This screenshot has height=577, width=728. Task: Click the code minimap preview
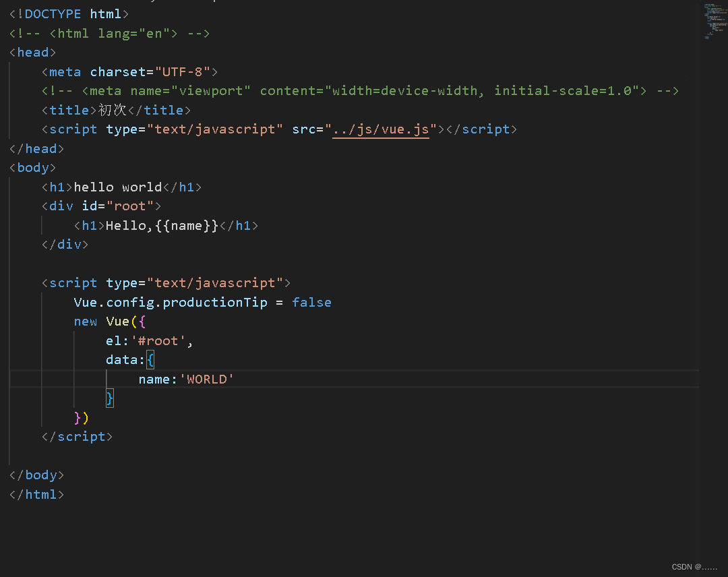714,21
